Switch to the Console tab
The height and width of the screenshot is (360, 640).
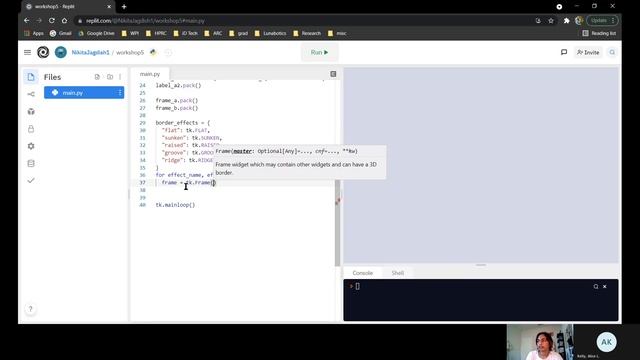pos(362,273)
